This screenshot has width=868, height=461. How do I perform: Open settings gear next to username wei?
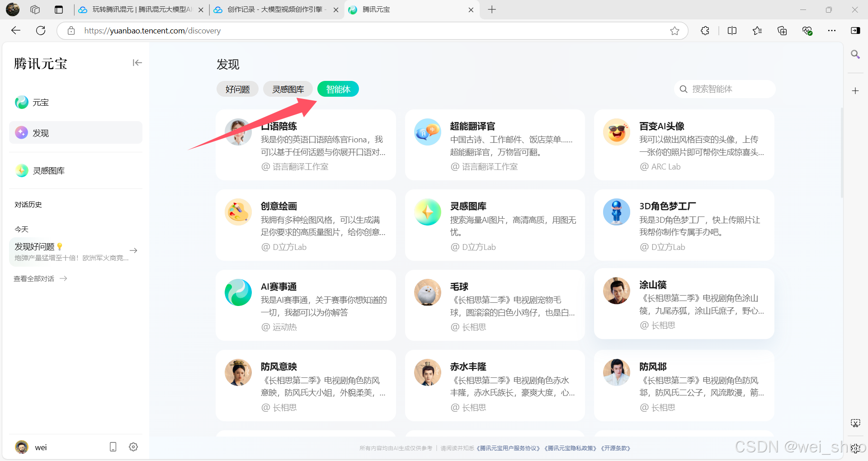133,447
